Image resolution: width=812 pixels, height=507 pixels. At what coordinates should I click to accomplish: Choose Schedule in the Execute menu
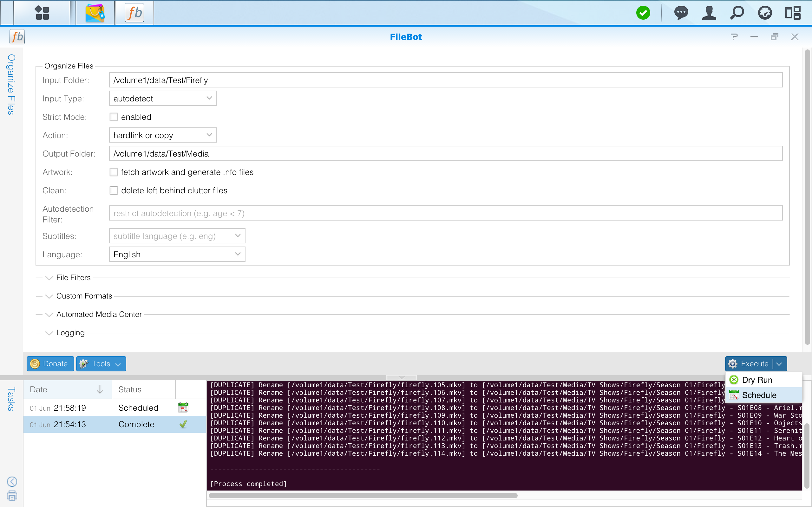click(759, 395)
